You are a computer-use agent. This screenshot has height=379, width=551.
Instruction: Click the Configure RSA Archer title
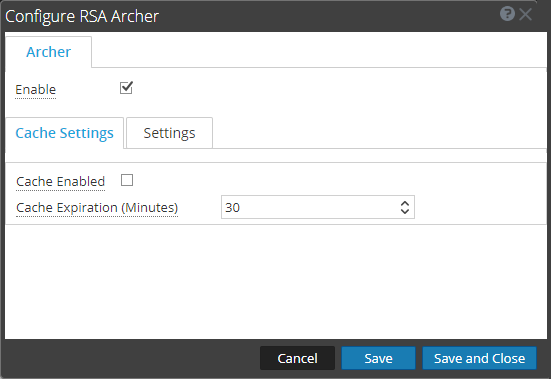82,16
